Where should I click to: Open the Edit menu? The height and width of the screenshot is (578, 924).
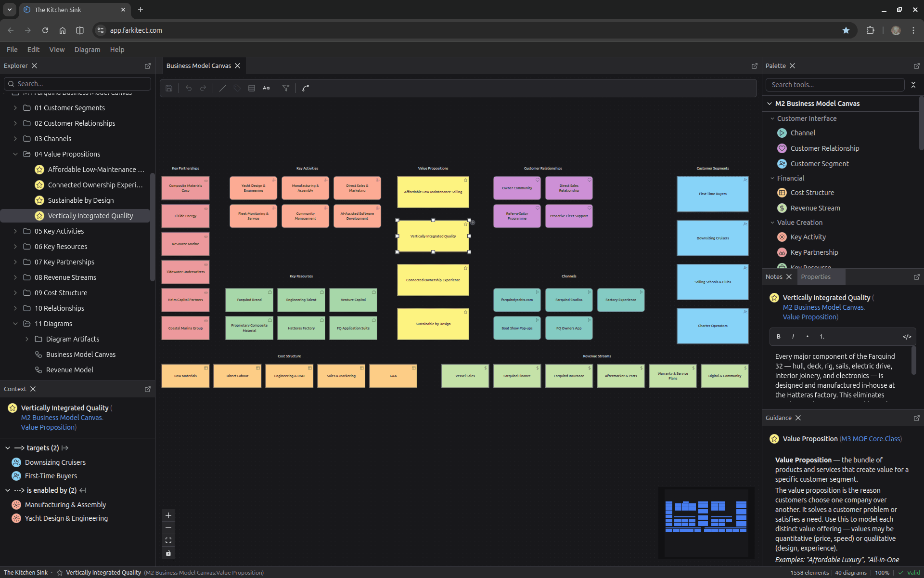pyautogui.click(x=33, y=50)
